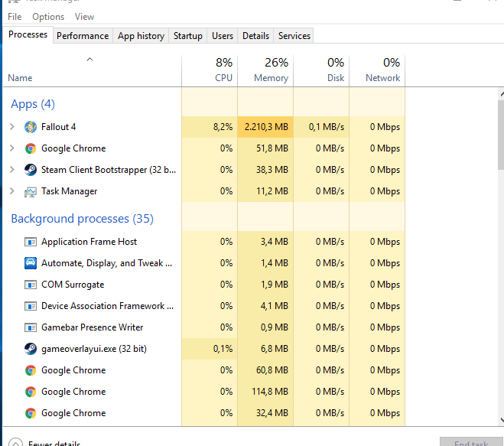
Task: Click the Google Chrome icon under Apps
Action: (31, 148)
